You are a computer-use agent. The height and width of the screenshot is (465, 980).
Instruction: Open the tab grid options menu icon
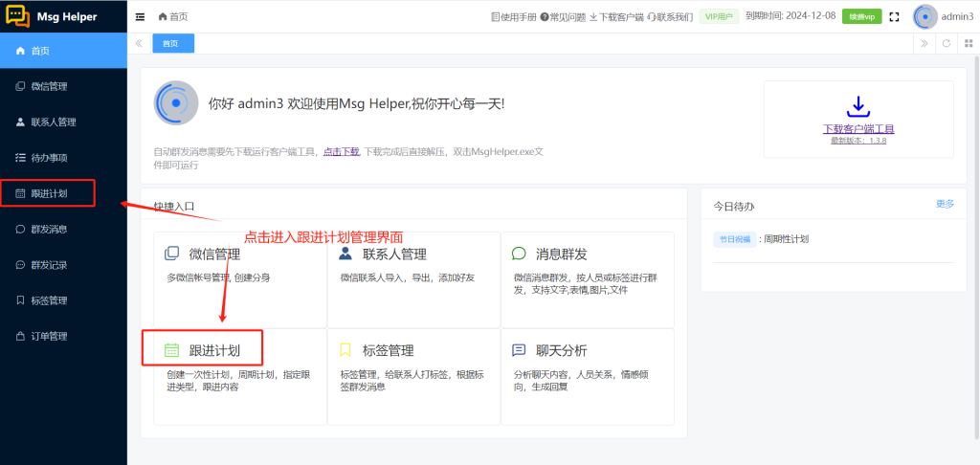(x=968, y=43)
